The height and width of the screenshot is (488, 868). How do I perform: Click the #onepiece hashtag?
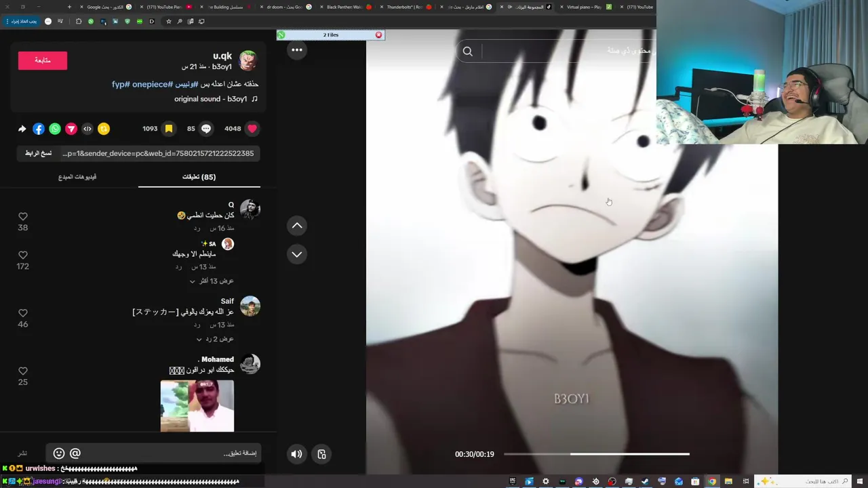pyautogui.click(x=153, y=84)
